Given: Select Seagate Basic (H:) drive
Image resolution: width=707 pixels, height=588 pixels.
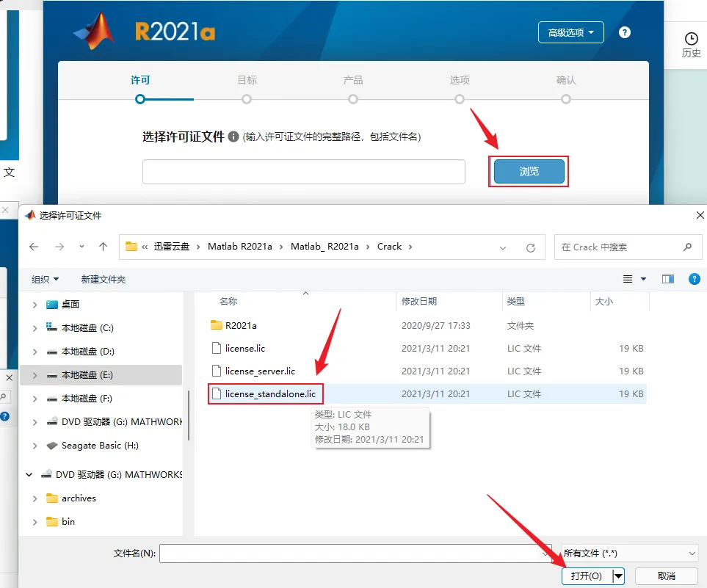Looking at the screenshot, I should pyautogui.click(x=100, y=446).
